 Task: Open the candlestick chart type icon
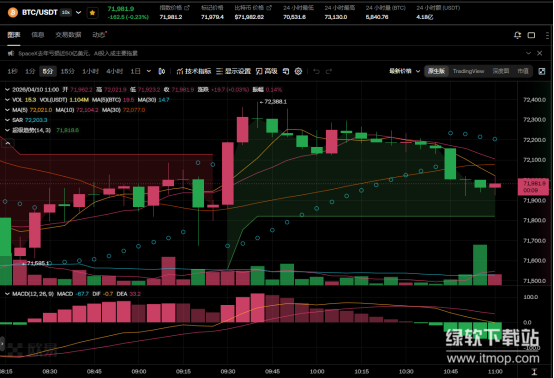(x=161, y=71)
